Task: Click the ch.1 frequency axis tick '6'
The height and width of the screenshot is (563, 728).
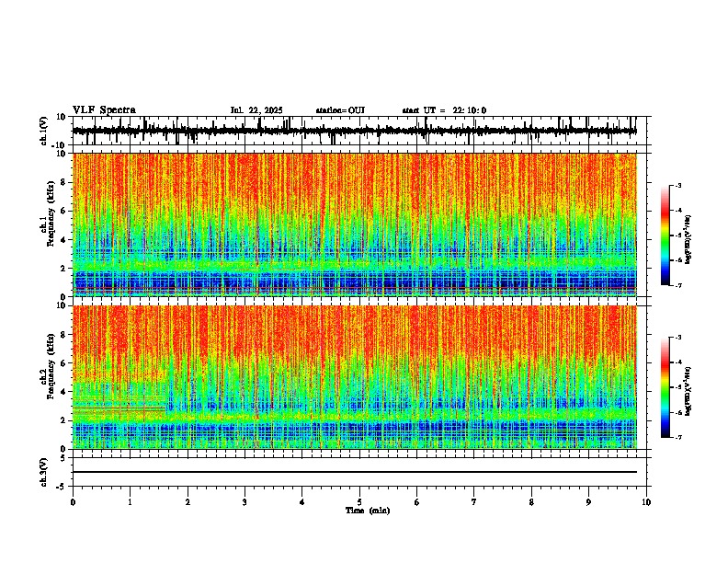Action: tap(63, 211)
